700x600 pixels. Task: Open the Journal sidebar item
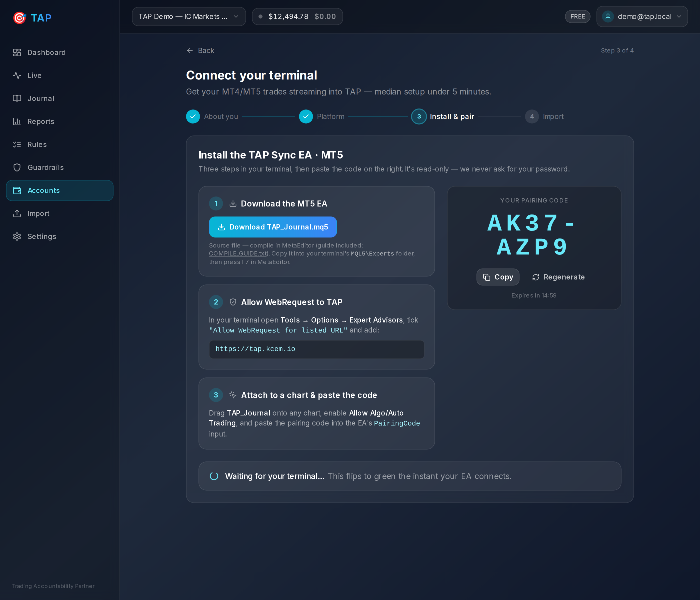click(x=60, y=98)
